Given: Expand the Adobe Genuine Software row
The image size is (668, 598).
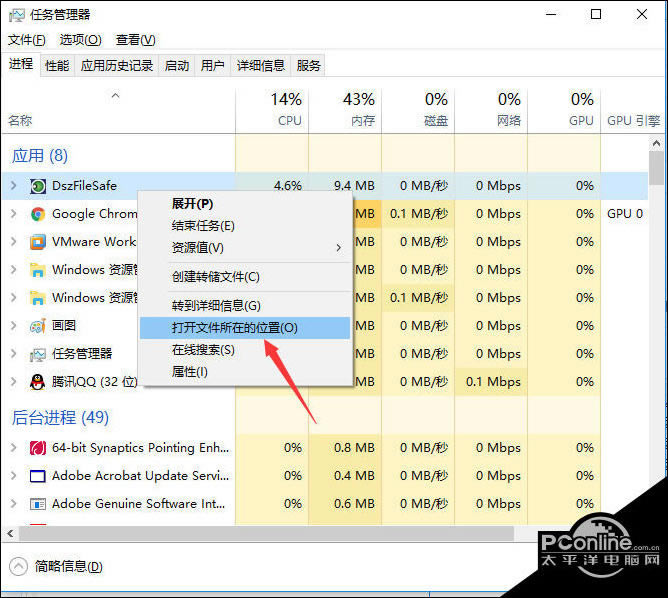Looking at the screenshot, I should (14, 504).
